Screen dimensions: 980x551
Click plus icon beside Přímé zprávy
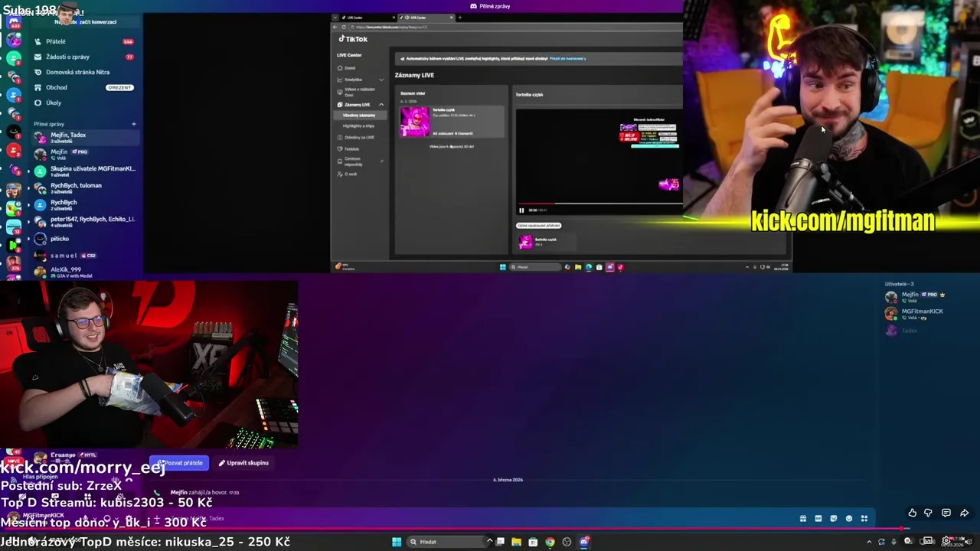click(x=133, y=124)
